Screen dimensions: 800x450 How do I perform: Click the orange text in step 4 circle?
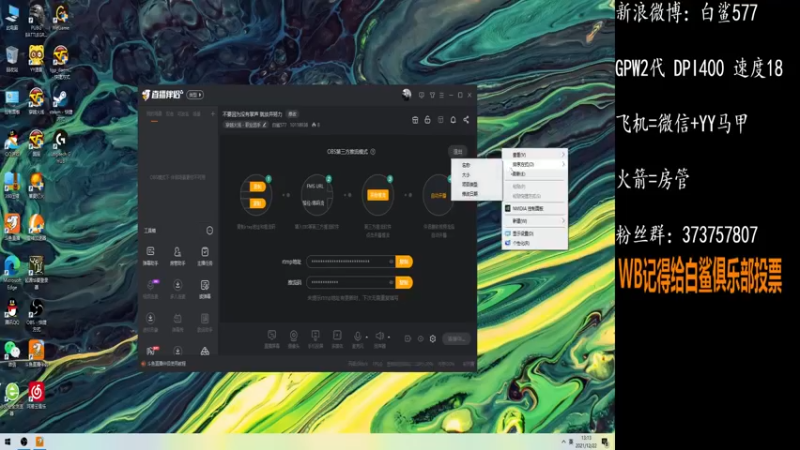tap(439, 195)
